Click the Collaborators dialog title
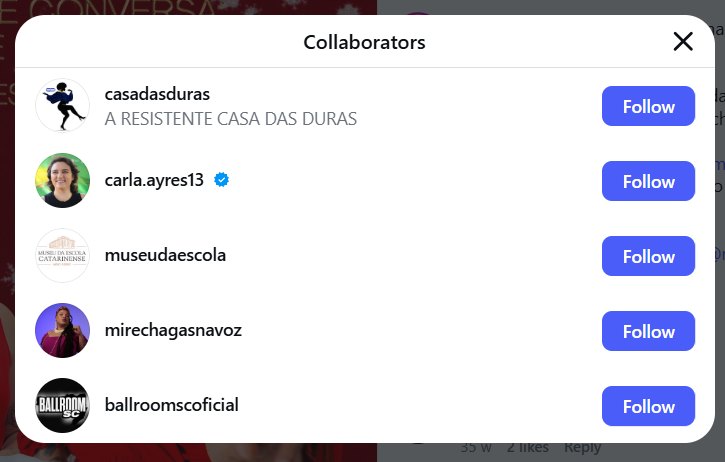725x462 pixels. pos(364,42)
